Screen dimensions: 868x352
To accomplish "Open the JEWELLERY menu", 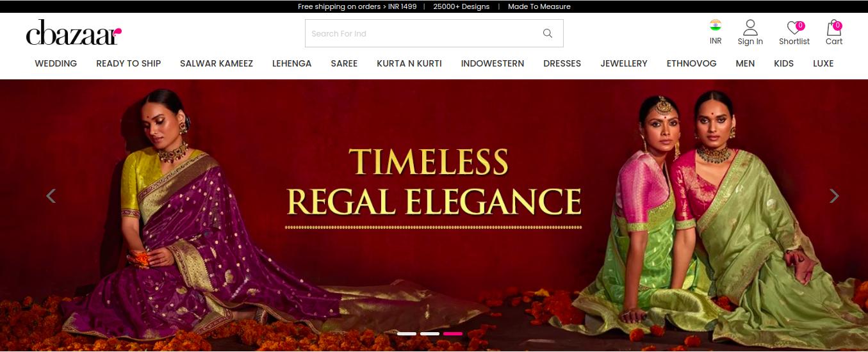I will [x=624, y=63].
